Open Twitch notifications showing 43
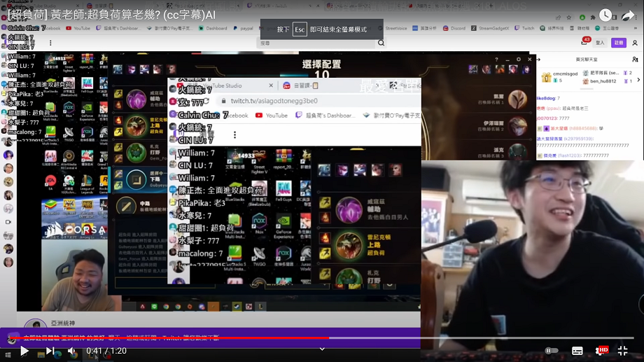 [x=585, y=41]
